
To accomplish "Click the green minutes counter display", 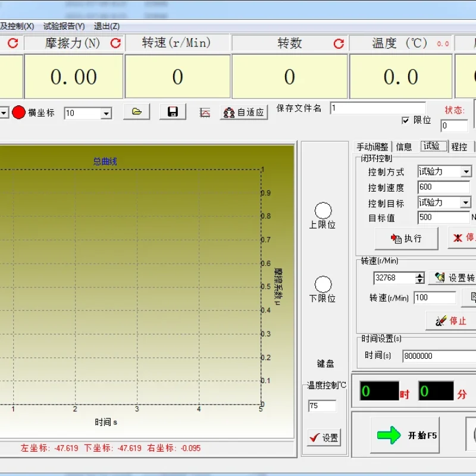I will [436, 391].
